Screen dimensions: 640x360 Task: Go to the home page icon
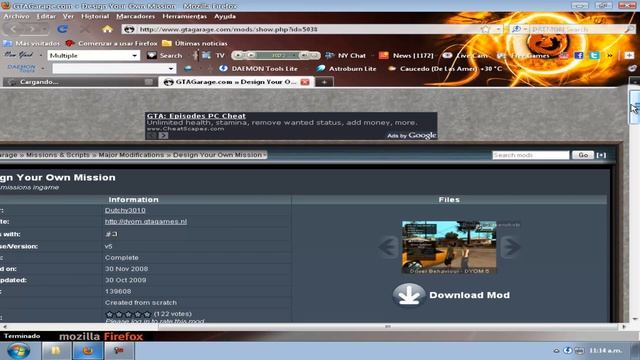coord(107,29)
